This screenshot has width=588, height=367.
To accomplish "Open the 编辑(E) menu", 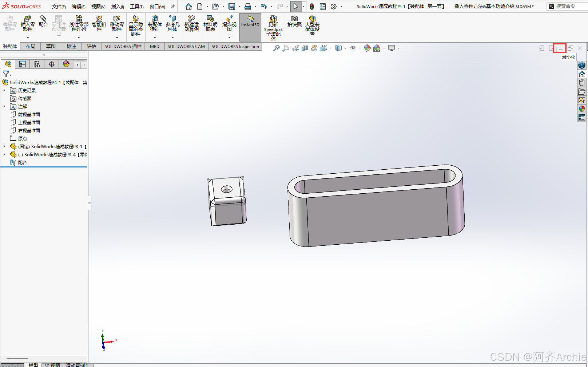I will tap(78, 7).
